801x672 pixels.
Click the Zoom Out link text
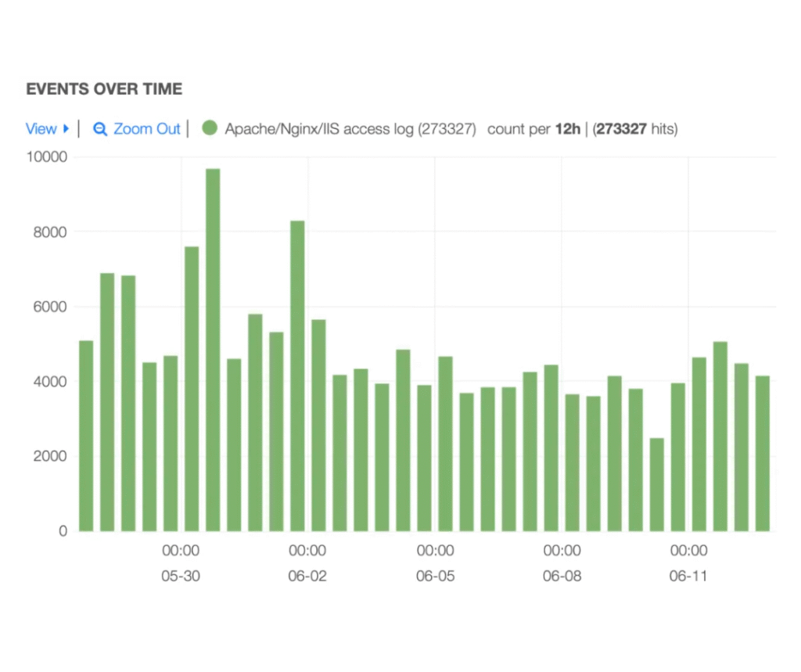[147, 129]
